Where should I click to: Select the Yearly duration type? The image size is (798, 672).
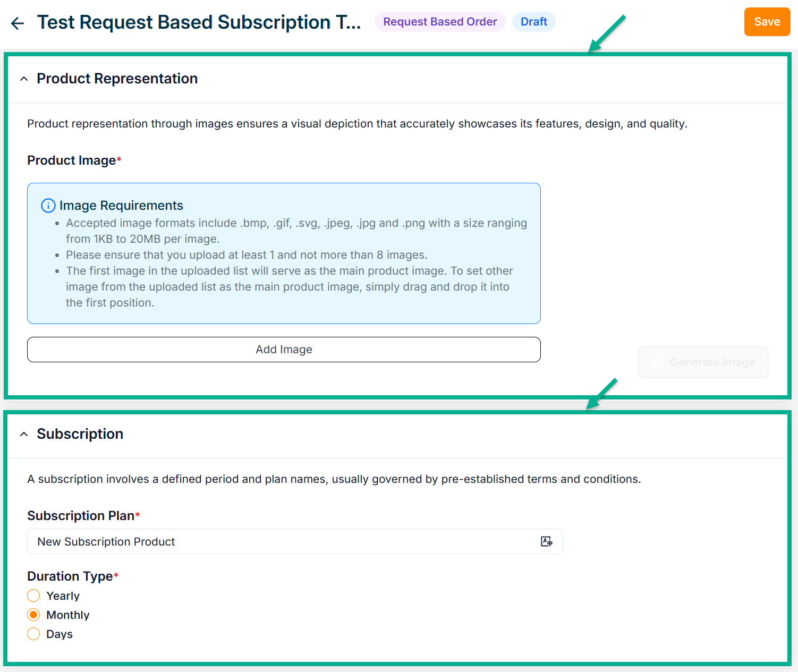[33, 596]
